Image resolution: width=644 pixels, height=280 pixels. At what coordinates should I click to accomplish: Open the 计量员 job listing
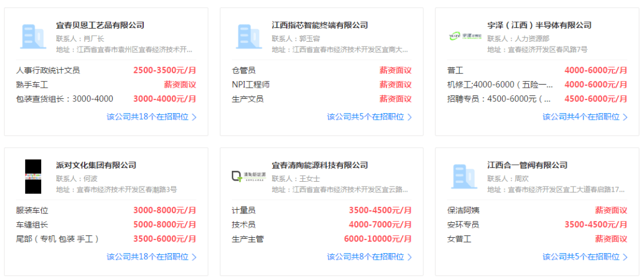[243, 211]
